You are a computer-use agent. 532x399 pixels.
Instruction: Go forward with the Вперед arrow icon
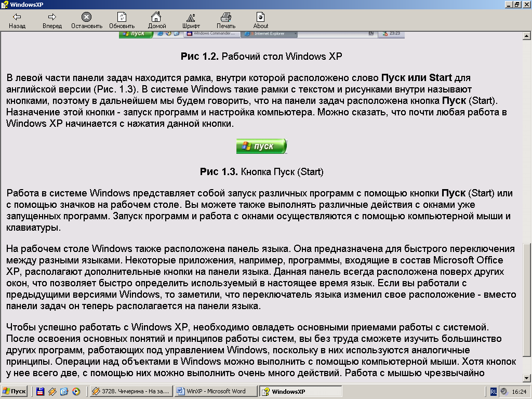[52, 17]
